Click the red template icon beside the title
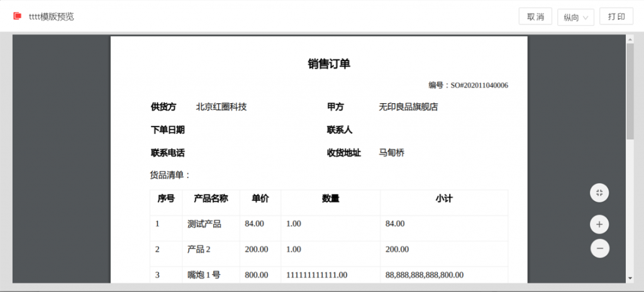 [17, 16]
